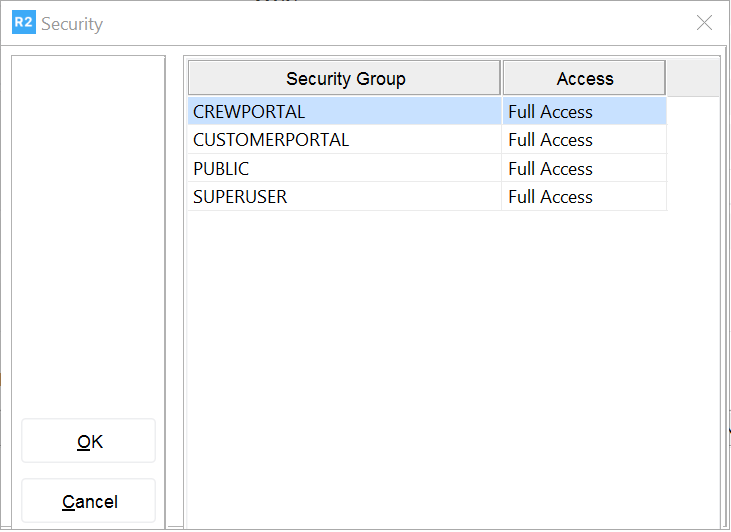Select the PUBLIC security group row
Screen dimensions: 731x532
[x=221, y=169]
